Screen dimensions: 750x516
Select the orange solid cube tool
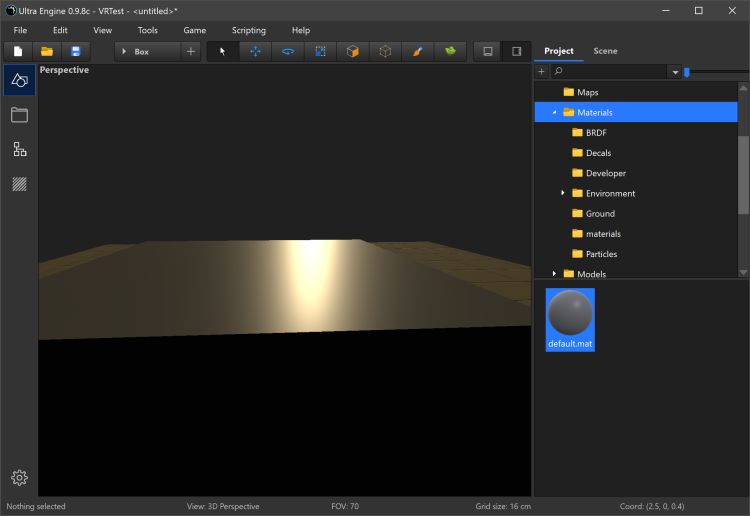tap(353, 51)
